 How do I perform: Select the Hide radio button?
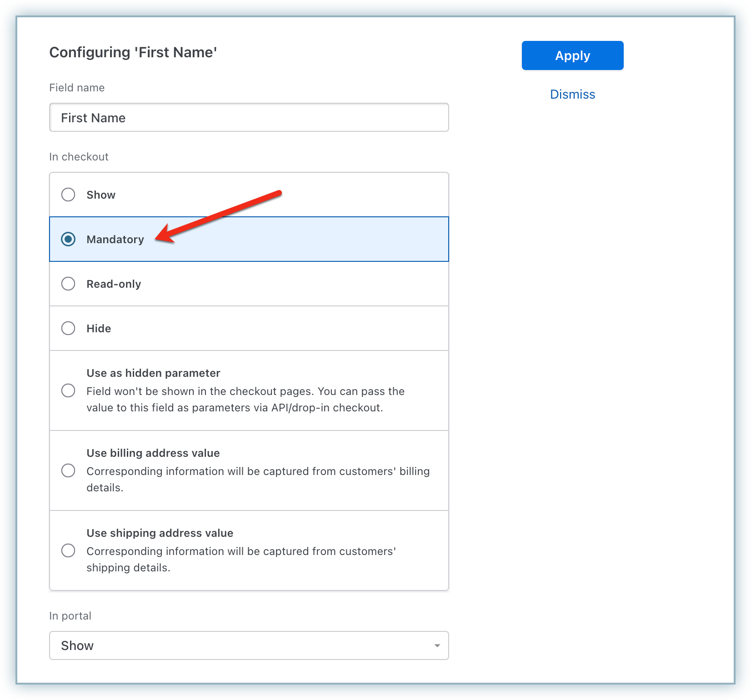(68, 328)
